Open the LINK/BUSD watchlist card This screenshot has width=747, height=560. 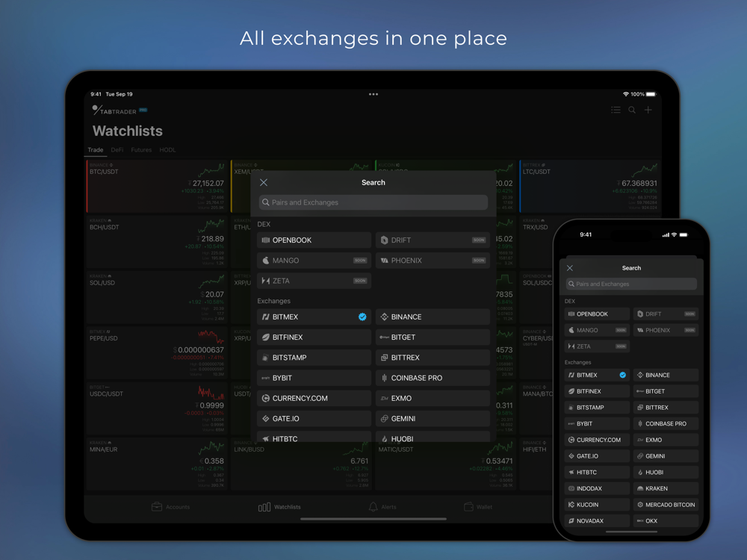click(301, 467)
